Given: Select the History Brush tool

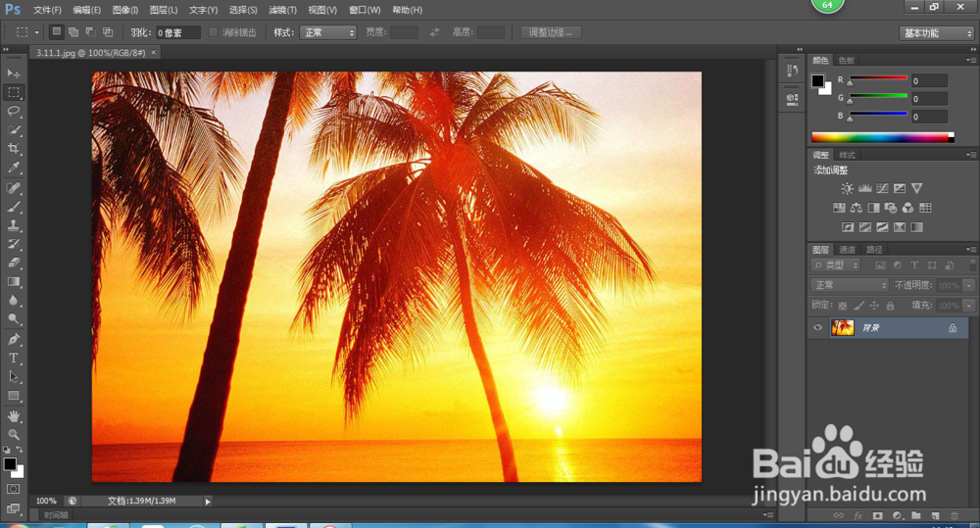Looking at the screenshot, I should click(x=13, y=244).
